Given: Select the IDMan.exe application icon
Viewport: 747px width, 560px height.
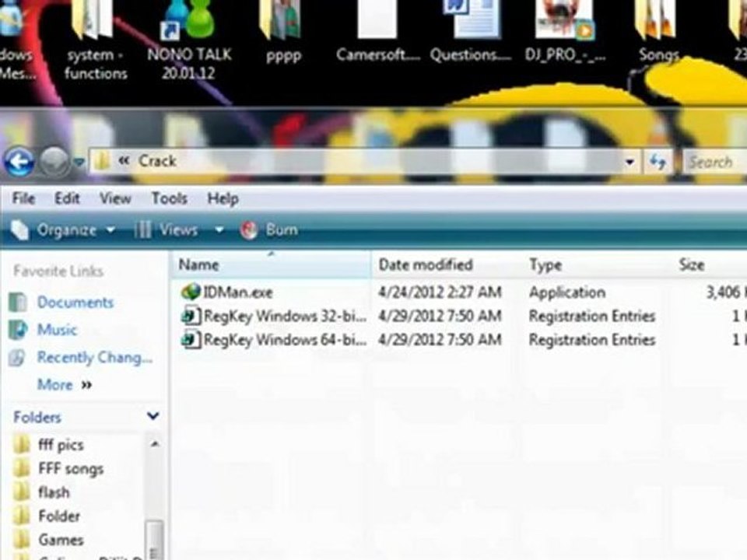Looking at the screenshot, I should [x=191, y=292].
